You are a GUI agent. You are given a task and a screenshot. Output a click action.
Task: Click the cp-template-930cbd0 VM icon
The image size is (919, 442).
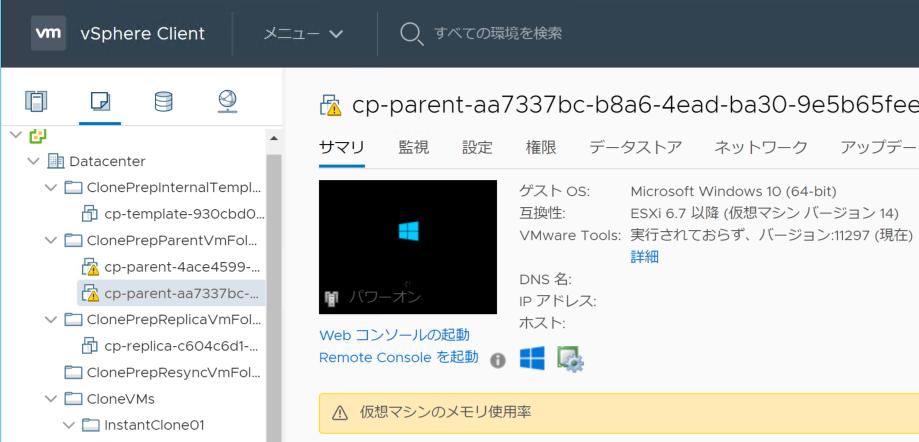(x=90, y=213)
